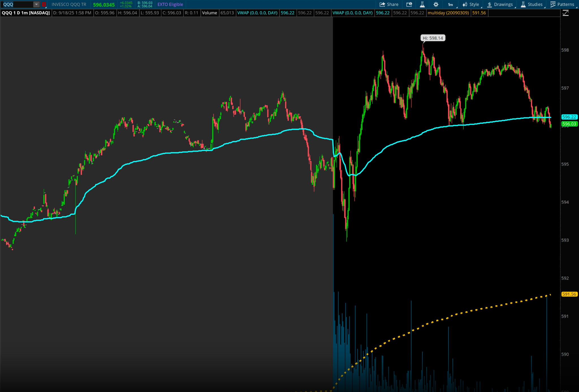Screen dimensions: 579x392
Task: Click the candlestick Style icon
Action: click(x=465, y=4)
